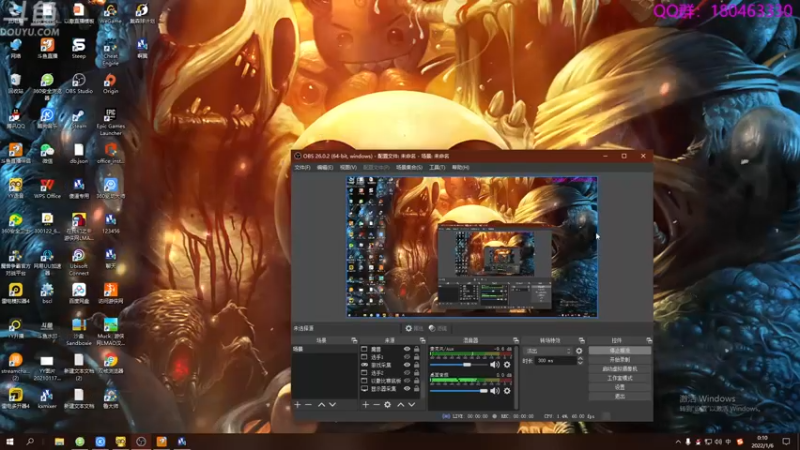Click Start Virtual Camera button
800x450 pixels.
pos(620,369)
